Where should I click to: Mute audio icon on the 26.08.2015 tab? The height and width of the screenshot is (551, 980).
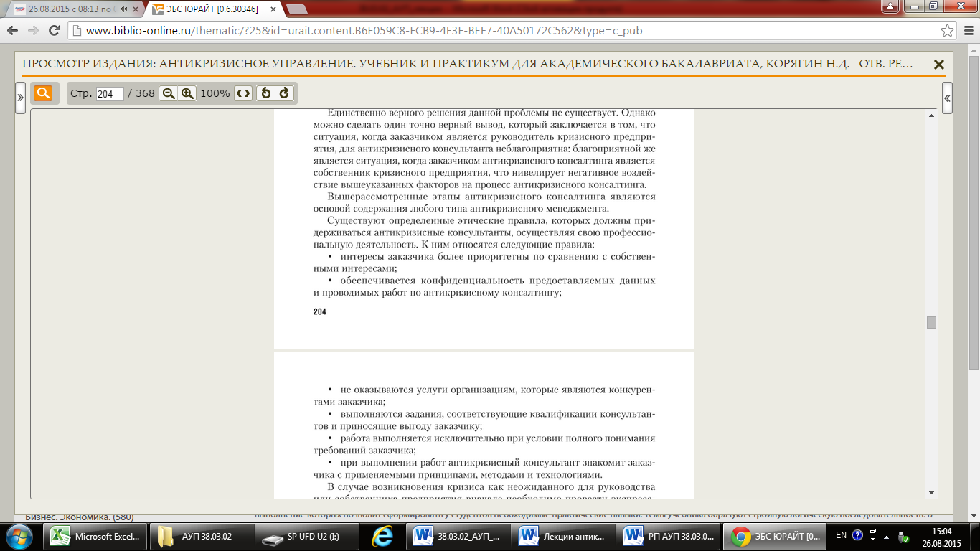(124, 9)
